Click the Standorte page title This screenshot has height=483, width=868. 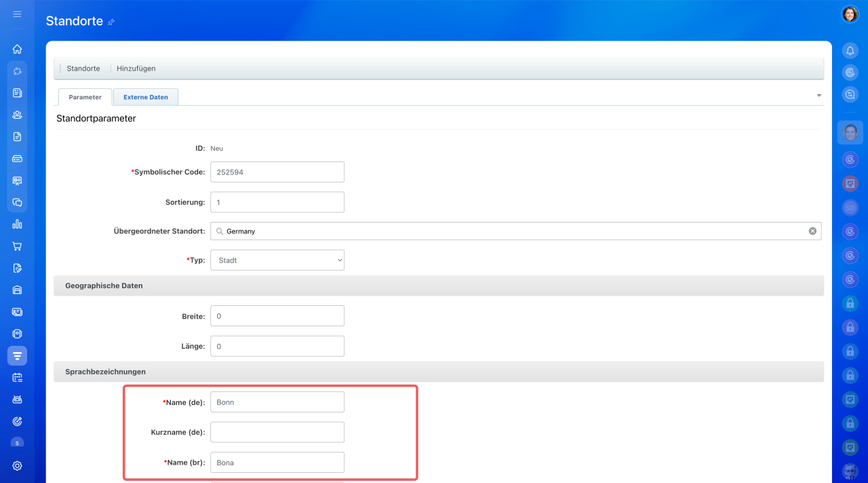click(75, 21)
